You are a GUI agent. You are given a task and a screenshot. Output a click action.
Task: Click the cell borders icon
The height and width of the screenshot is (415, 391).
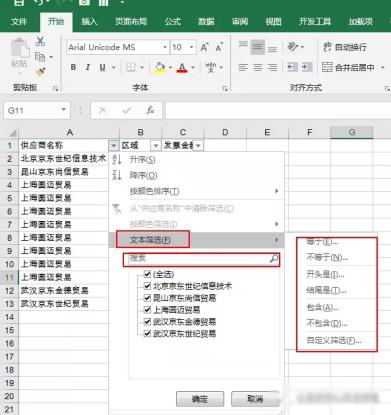tap(131, 67)
